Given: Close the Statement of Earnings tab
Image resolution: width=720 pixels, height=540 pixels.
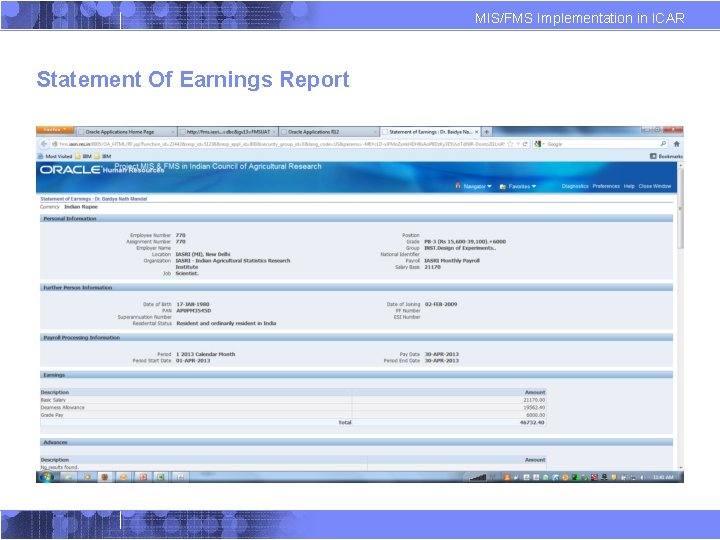Looking at the screenshot, I should [476, 132].
